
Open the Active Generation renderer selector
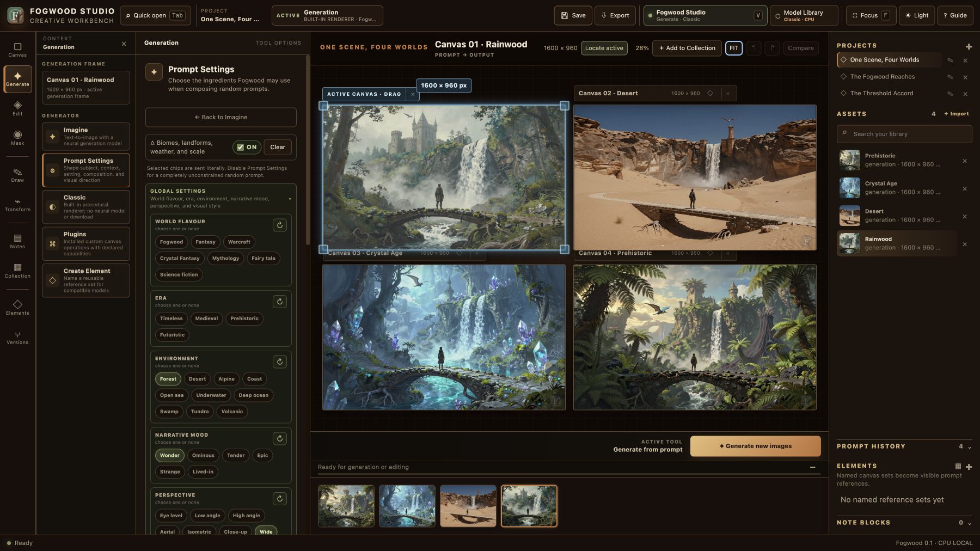tap(327, 15)
